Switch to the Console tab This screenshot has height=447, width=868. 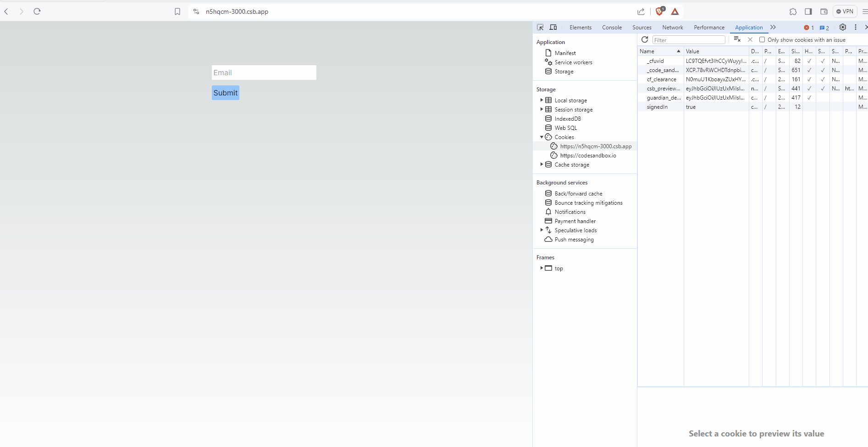(x=612, y=28)
